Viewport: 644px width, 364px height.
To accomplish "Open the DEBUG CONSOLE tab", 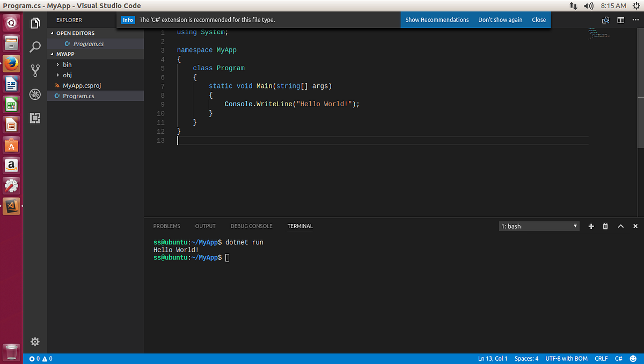I will pos(251,226).
